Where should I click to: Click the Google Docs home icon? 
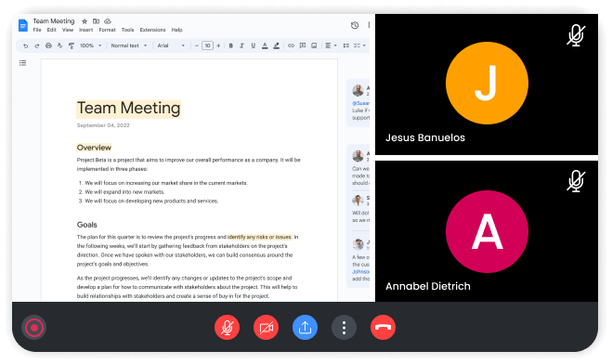tap(23, 25)
